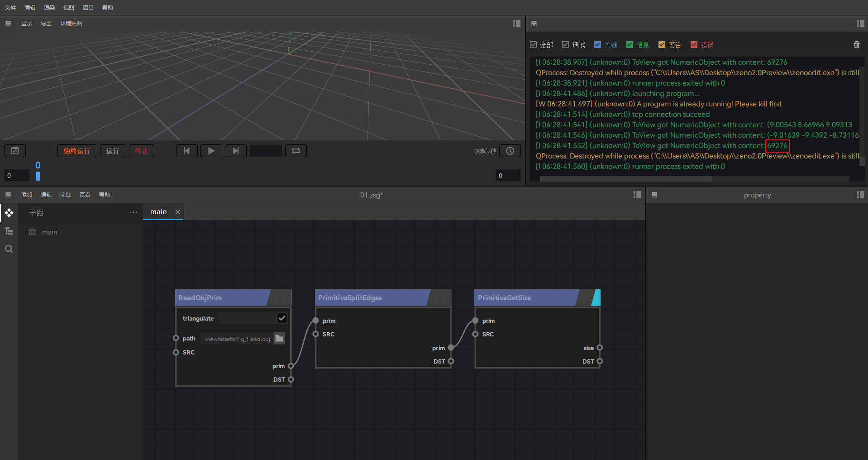868x460 pixels.
Task: Browse file with path folder icon
Action: [x=279, y=339]
